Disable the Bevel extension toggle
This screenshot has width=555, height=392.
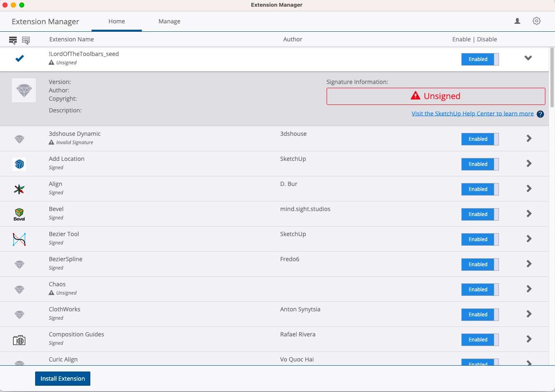(480, 214)
